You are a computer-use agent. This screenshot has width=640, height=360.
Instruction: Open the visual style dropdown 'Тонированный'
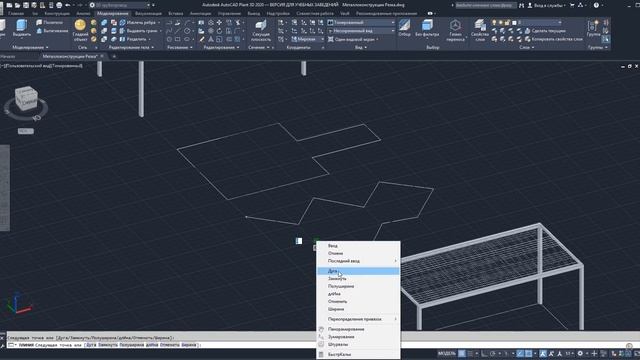click(x=361, y=22)
